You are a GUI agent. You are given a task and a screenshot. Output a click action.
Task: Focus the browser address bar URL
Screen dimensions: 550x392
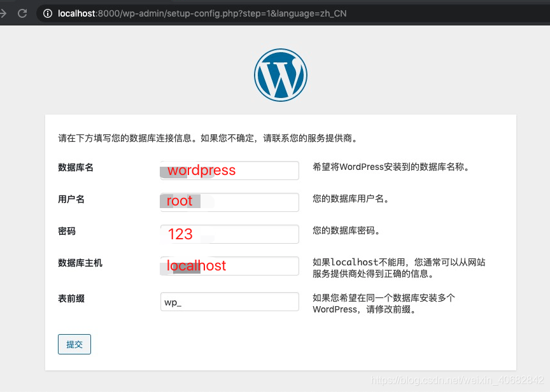tap(202, 13)
